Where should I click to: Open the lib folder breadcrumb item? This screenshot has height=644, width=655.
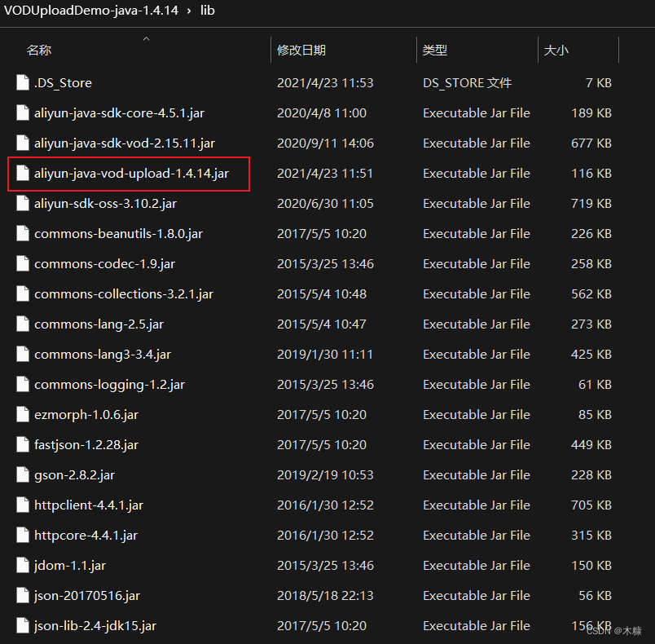pos(207,11)
